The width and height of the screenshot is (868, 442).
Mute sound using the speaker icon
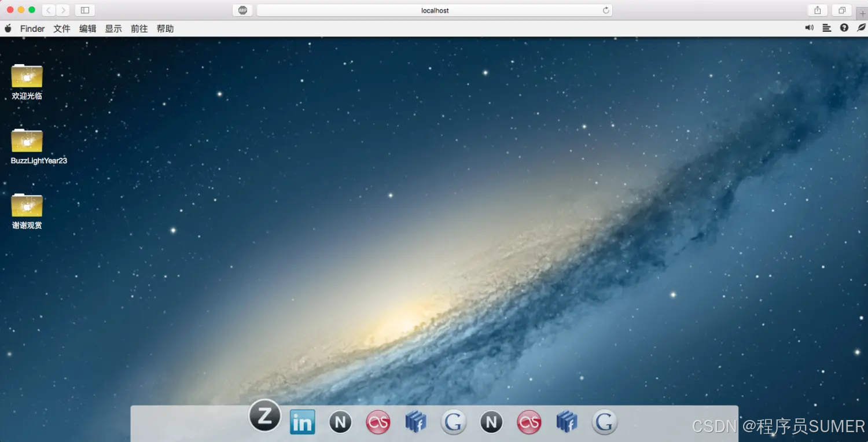pos(809,27)
